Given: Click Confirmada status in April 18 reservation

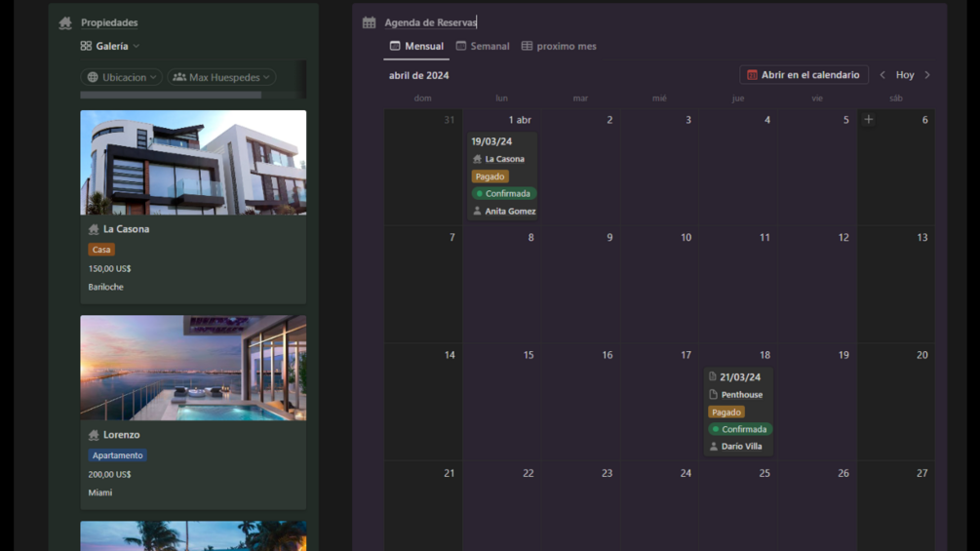Looking at the screenshot, I should (740, 429).
